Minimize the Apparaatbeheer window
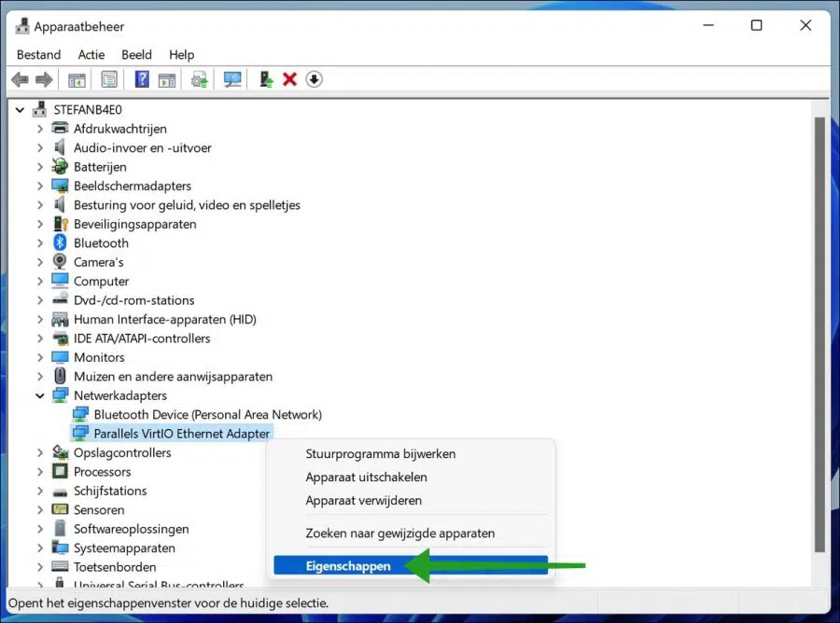840x623 pixels. [708, 25]
